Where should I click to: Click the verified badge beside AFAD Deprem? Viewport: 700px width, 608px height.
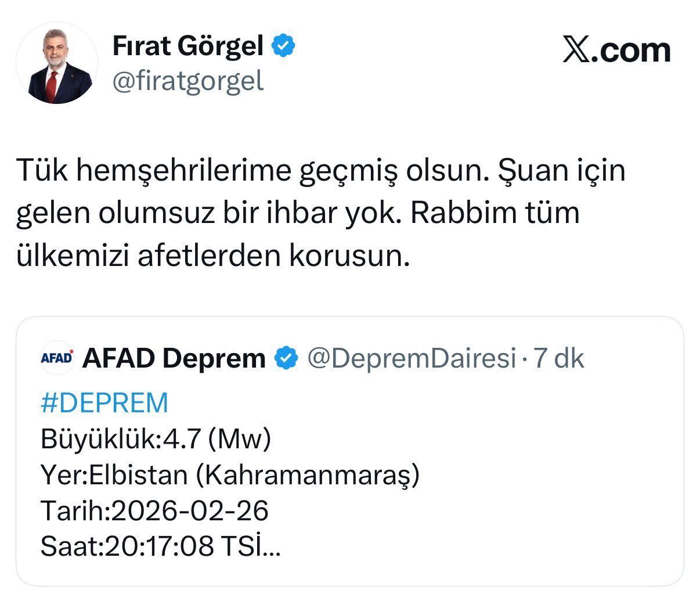coord(286,358)
